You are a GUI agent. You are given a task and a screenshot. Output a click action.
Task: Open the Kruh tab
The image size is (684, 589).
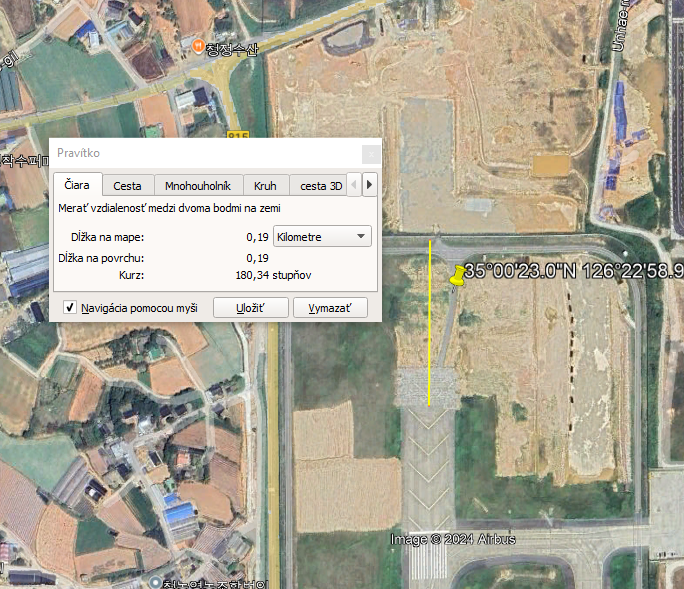click(x=265, y=185)
